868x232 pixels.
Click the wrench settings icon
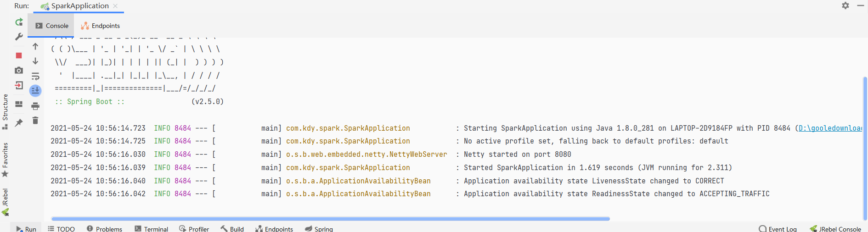[19, 37]
